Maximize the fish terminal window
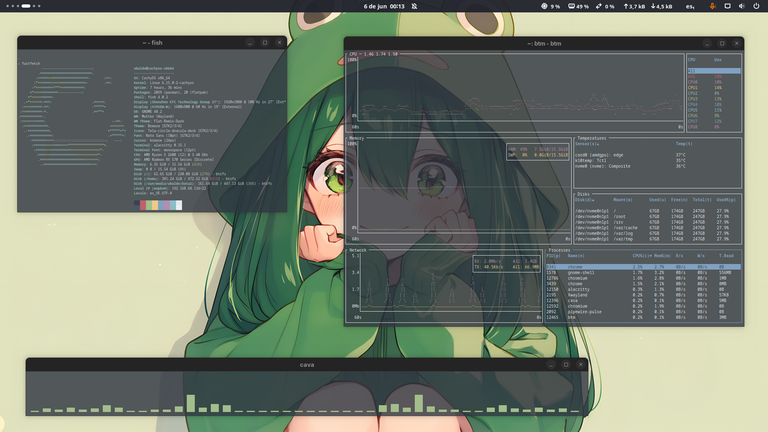This screenshot has height=432, width=768. click(x=265, y=43)
